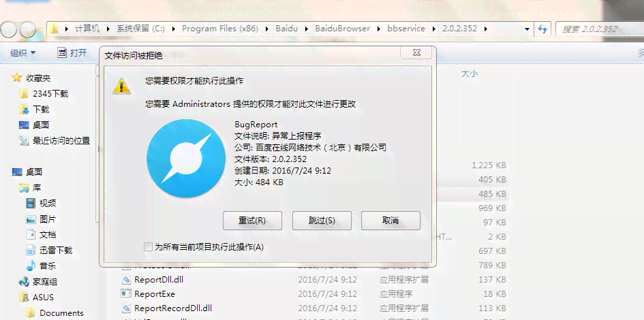Click the second 桌面 monitor icon in the tree
The image size is (644, 320).
coord(17,172)
